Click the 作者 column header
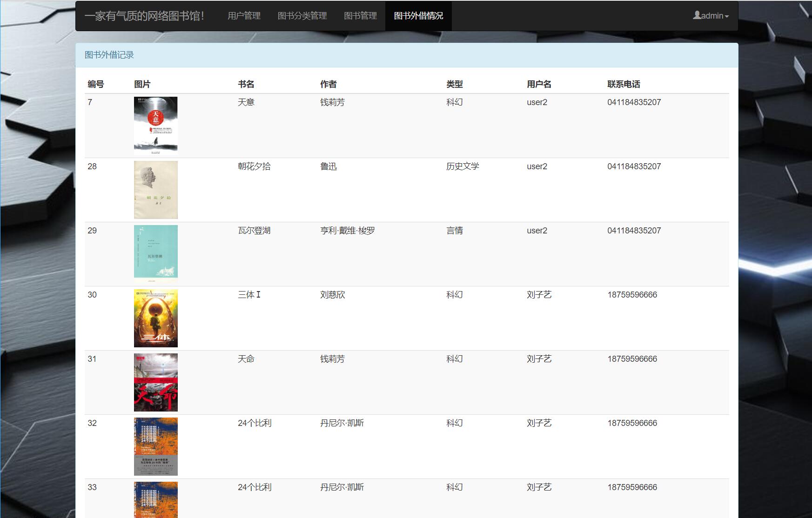 329,84
